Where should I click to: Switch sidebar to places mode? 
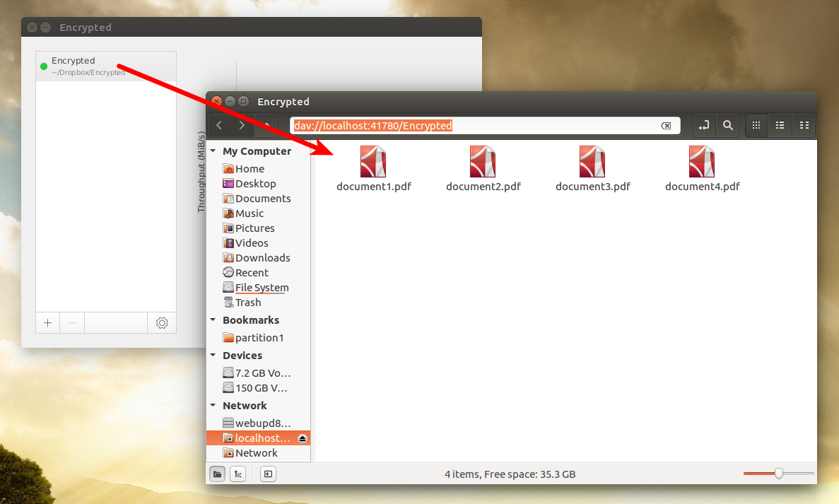tap(217, 474)
